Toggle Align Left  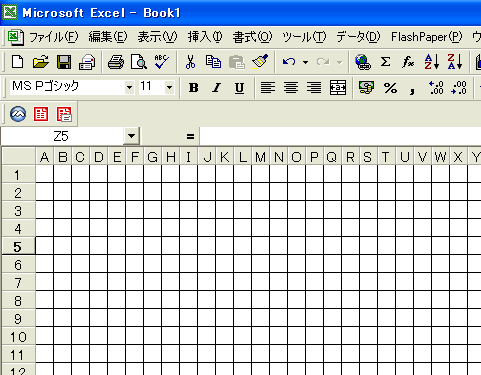pos(268,88)
